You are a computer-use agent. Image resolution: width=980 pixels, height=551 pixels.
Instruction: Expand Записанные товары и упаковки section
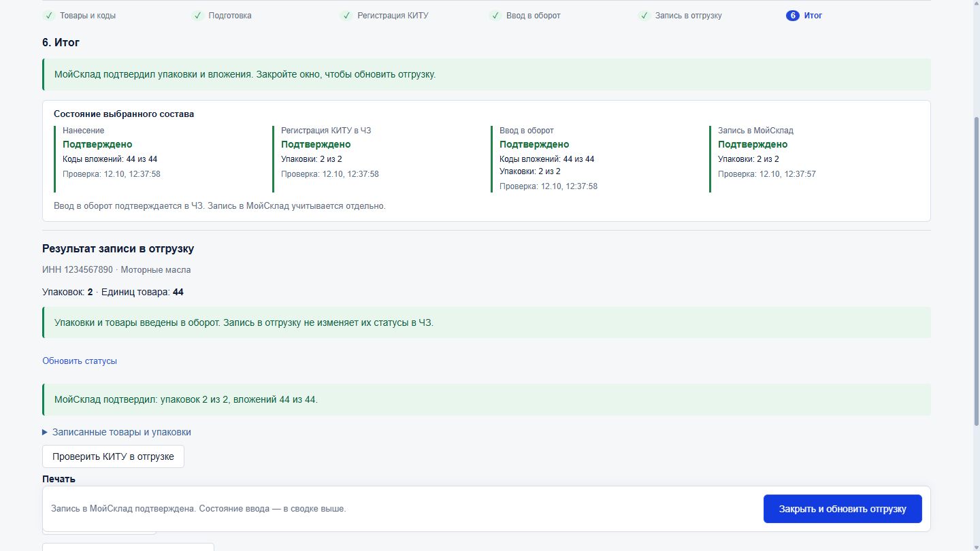pos(116,432)
